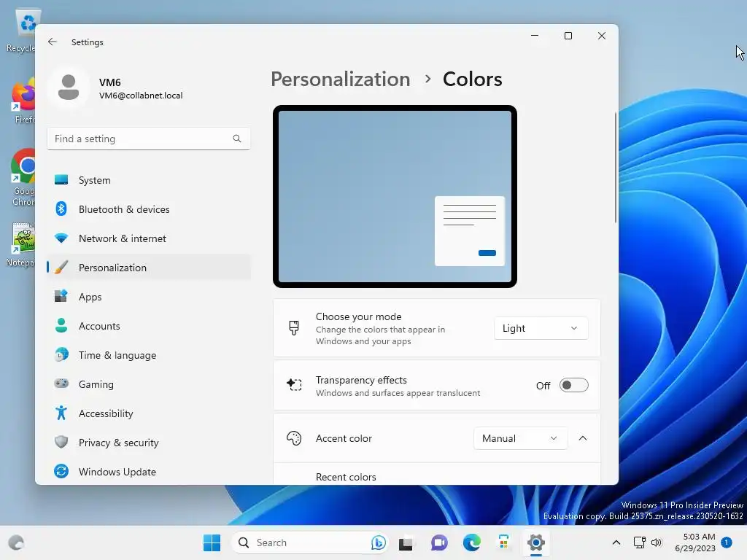Open Microsoft Store from the taskbar
Image resolution: width=747 pixels, height=560 pixels.
coord(503,542)
